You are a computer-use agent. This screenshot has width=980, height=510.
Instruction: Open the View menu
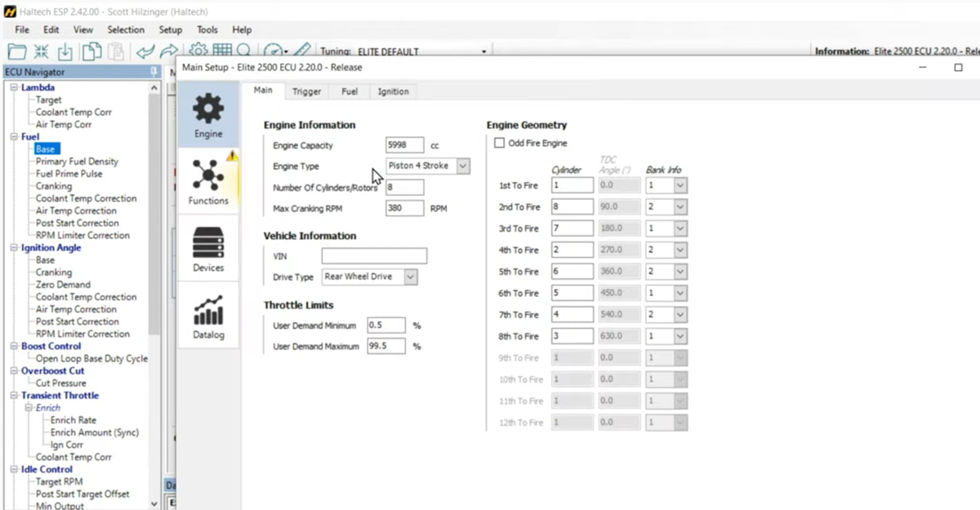click(83, 30)
